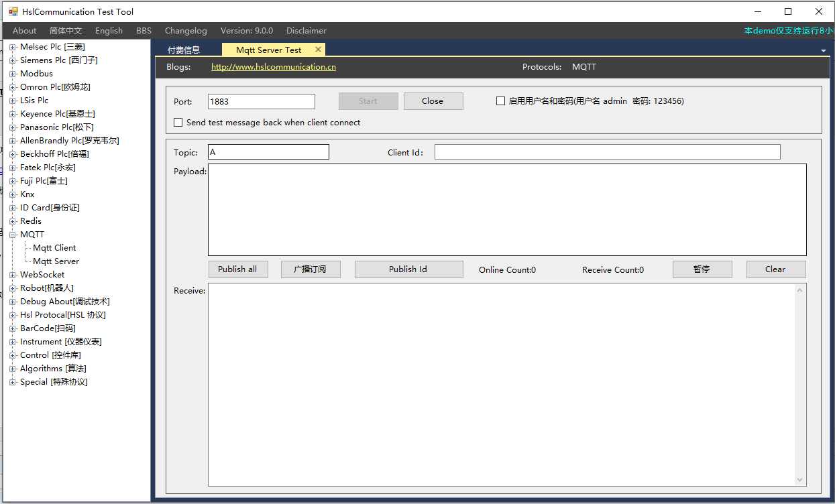Click the Protocols: MQTT label

(x=559, y=67)
